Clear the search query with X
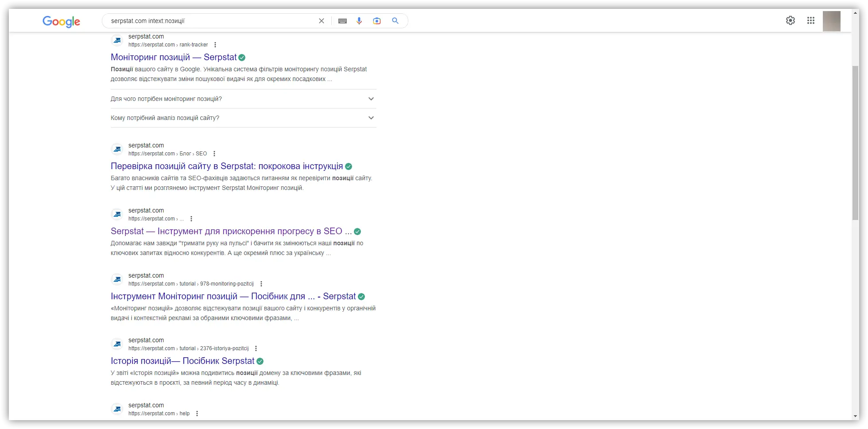The image size is (868, 429). [322, 21]
